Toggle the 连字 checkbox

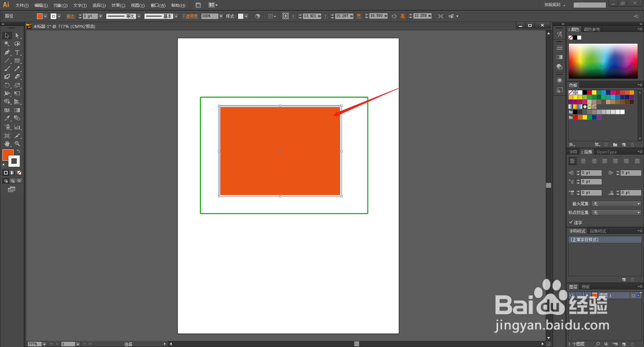(571, 222)
